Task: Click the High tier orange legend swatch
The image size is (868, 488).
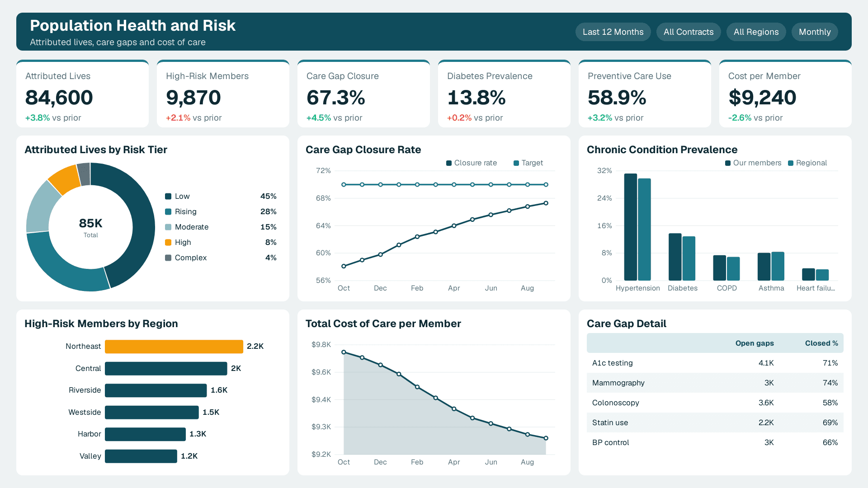Action: 168,242
